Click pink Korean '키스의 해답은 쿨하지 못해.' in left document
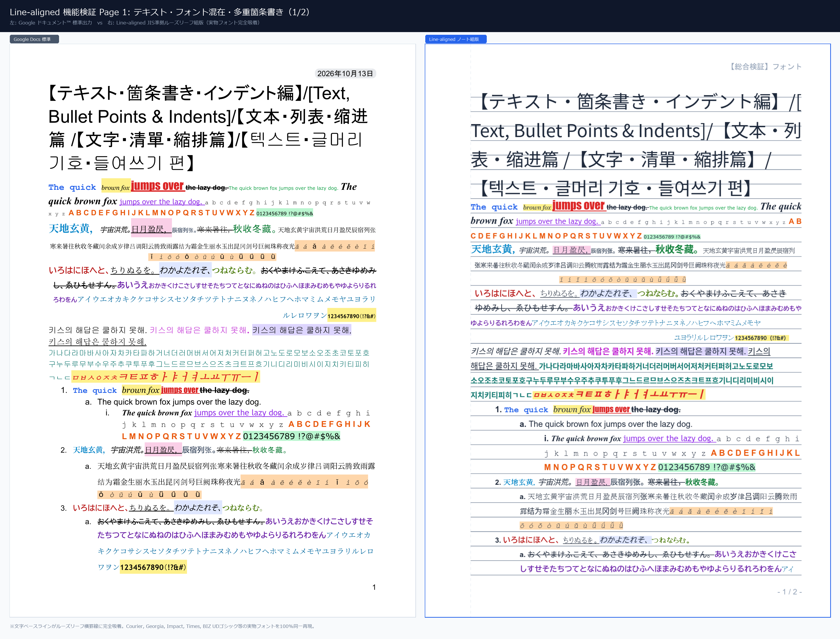This screenshot has width=840, height=639. (199, 330)
